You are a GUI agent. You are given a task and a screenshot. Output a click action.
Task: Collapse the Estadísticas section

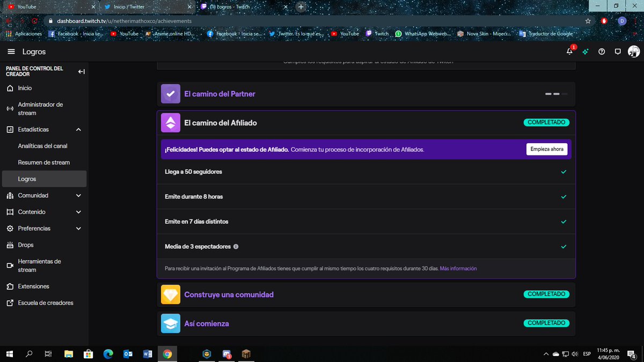pyautogui.click(x=78, y=129)
